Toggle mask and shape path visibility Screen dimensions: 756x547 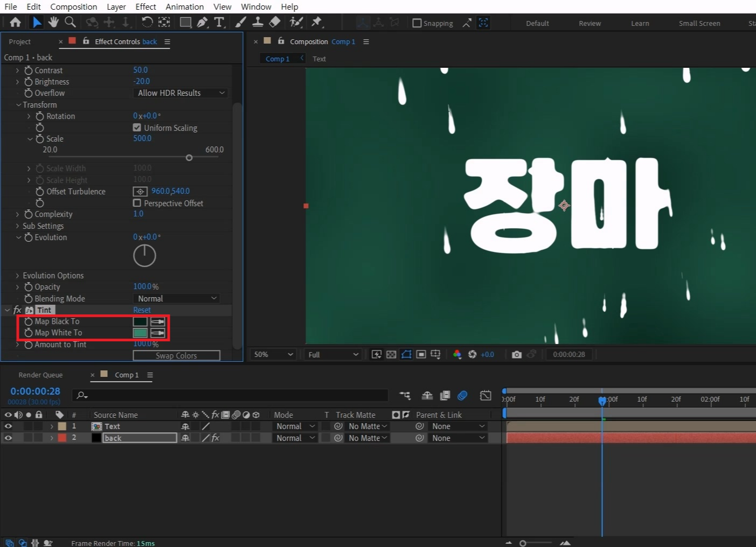(x=406, y=354)
